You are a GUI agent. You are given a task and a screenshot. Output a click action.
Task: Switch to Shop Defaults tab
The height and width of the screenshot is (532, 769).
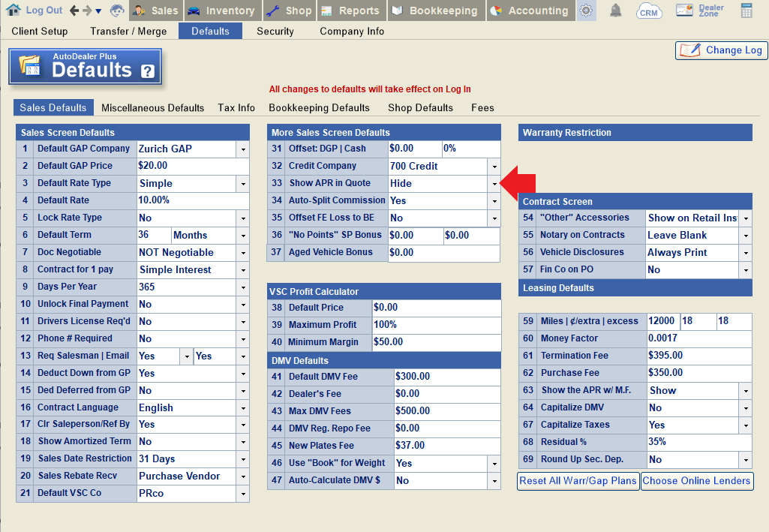point(420,108)
